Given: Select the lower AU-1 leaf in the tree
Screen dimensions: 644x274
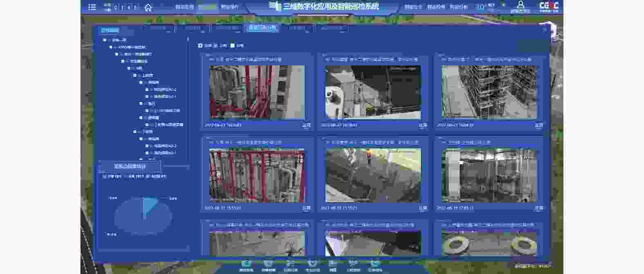Looking at the screenshot, I should 165,153.
